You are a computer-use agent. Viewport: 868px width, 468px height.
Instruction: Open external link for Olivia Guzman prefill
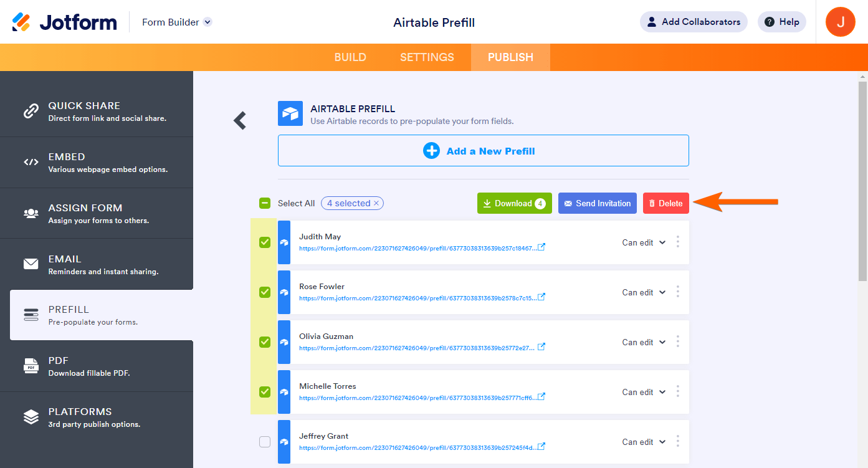[541, 347]
